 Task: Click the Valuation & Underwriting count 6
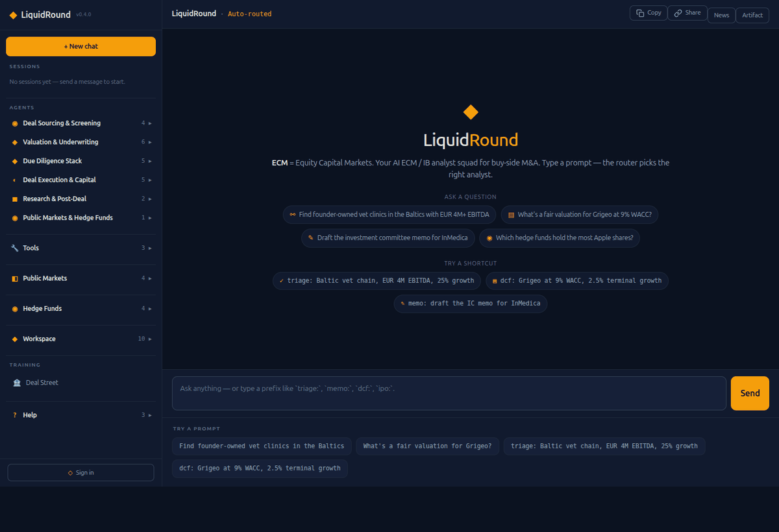[x=143, y=142]
